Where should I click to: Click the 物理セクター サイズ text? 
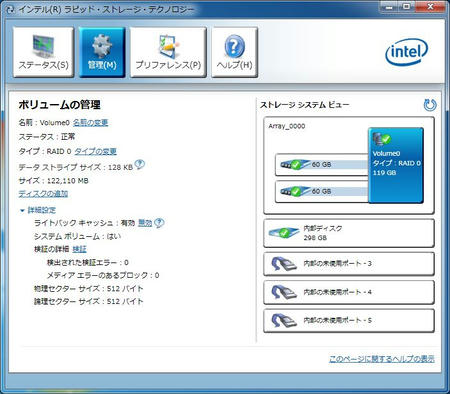(x=89, y=289)
